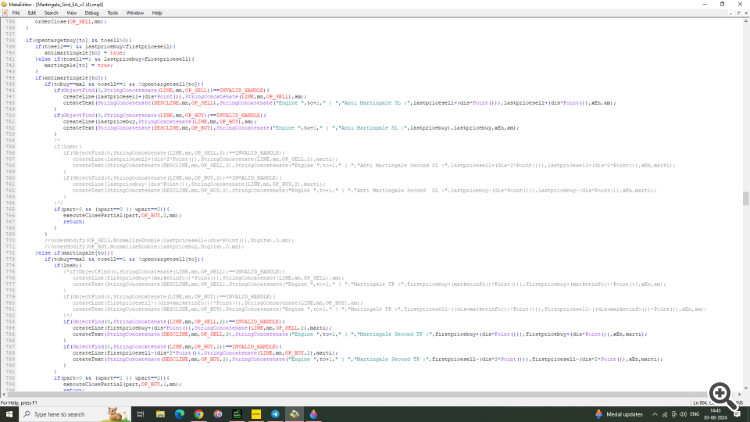
Task: Open the Debug menu
Action: tap(91, 13)
